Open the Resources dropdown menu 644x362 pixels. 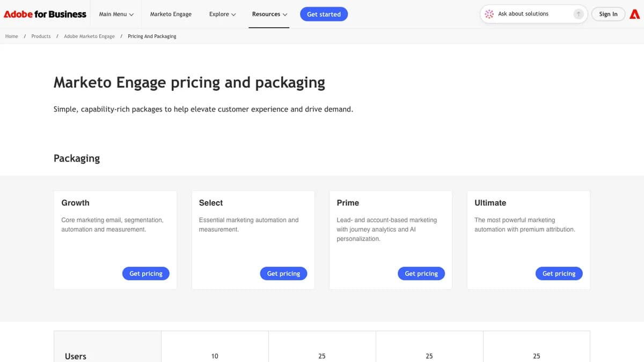coord(269,14)
